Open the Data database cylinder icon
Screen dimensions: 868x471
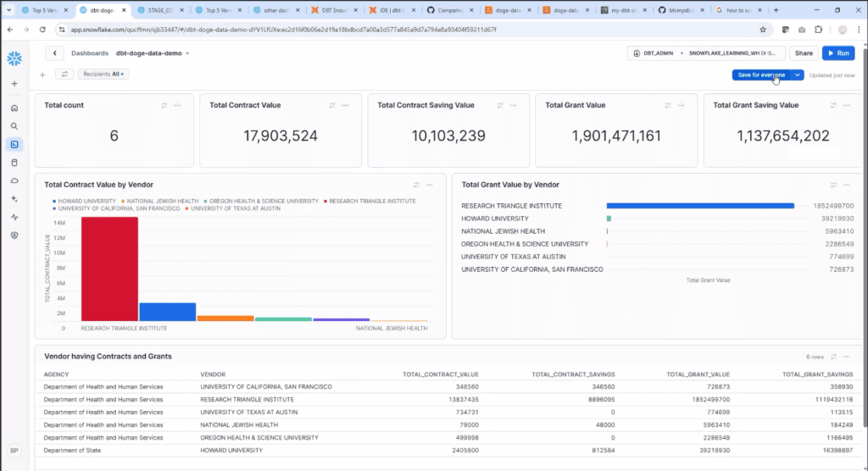pyautogui.click(x=14, y=163)
